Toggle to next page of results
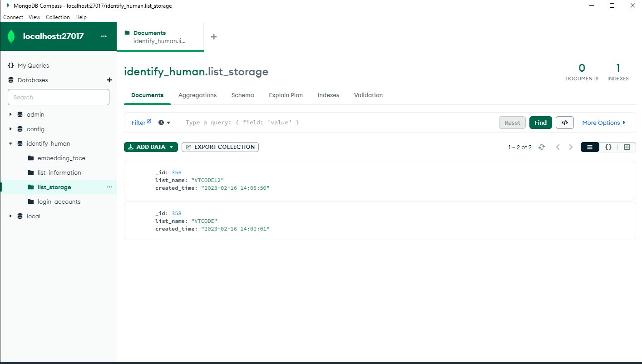The width and height of the screenshot is (642, 364). pos(571,147)
